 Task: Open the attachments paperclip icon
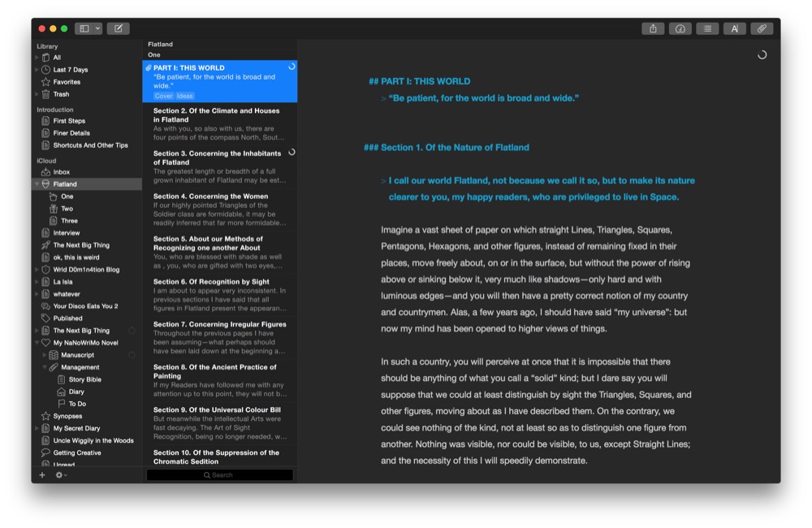coord(762,29)
